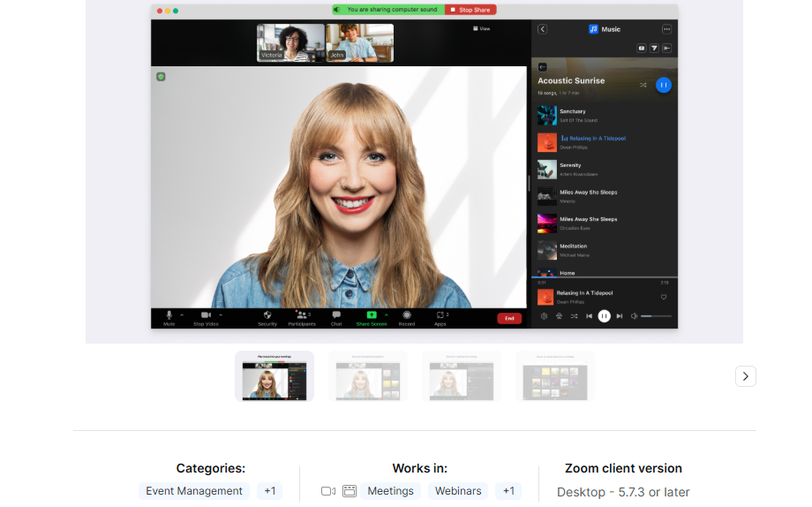Expand the +1 tag under Works in
This screenshot has width=812, height=507.
coord(508,491)
